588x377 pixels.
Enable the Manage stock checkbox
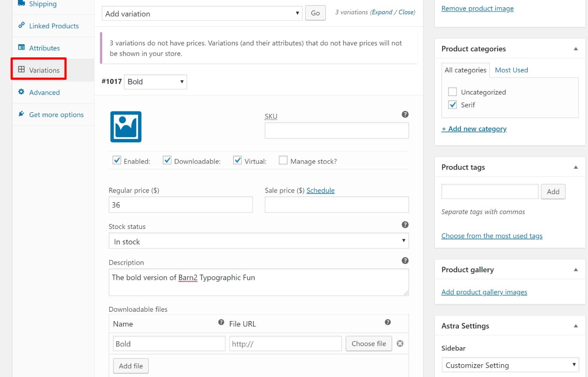tap(283, 161)
